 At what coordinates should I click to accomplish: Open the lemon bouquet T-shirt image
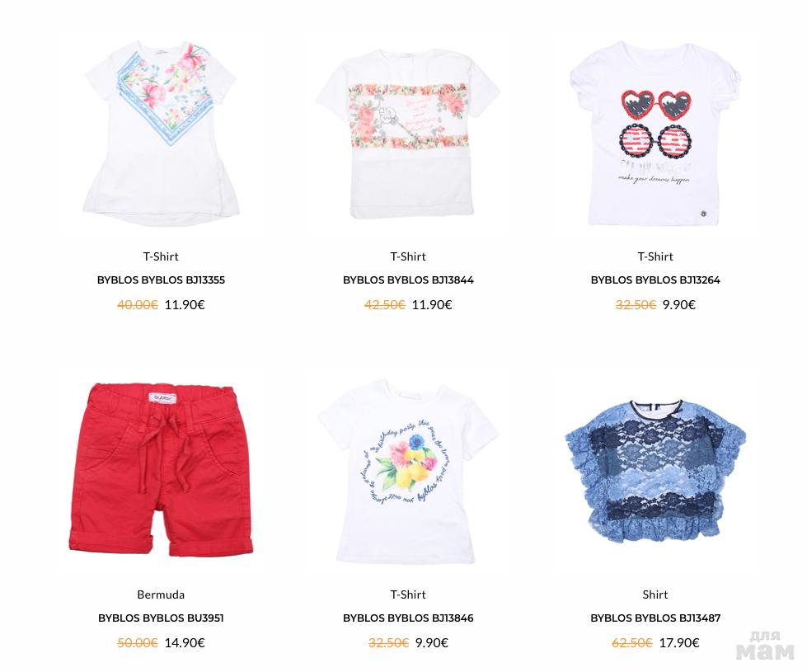coord(408,471)
